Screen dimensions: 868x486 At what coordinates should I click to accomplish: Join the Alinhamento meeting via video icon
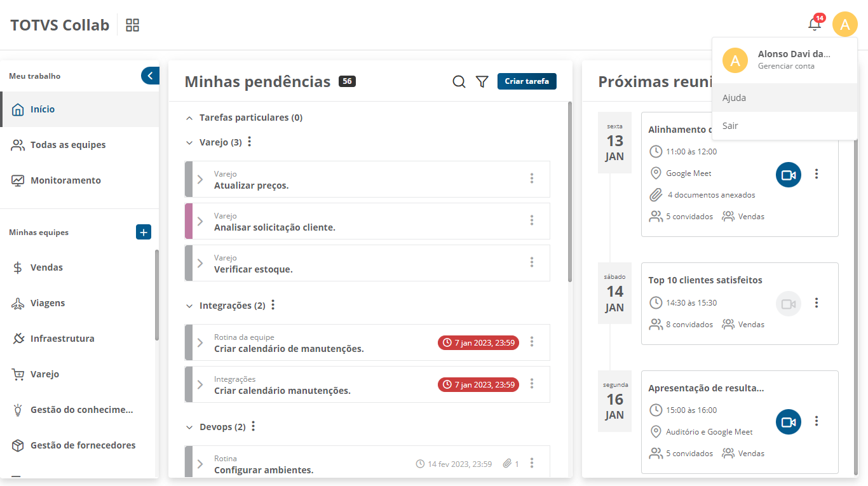(788, 175)
